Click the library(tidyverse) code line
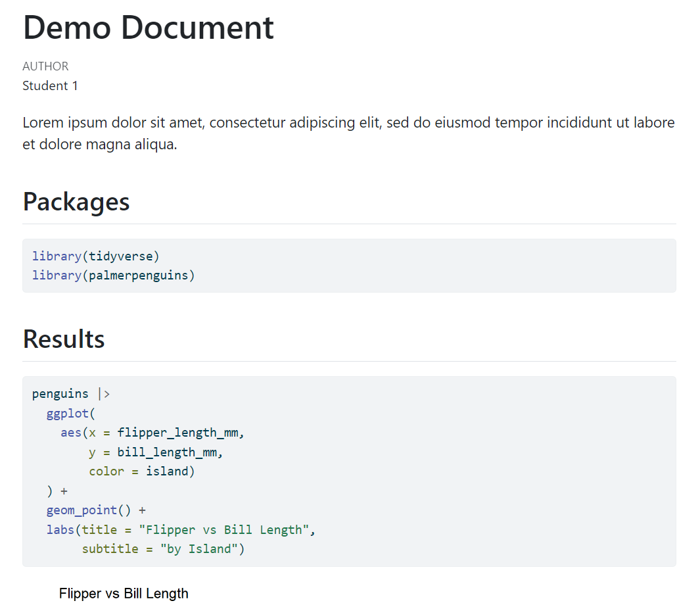This screenshot has width=700, height=603. click(x=96, y=256)
